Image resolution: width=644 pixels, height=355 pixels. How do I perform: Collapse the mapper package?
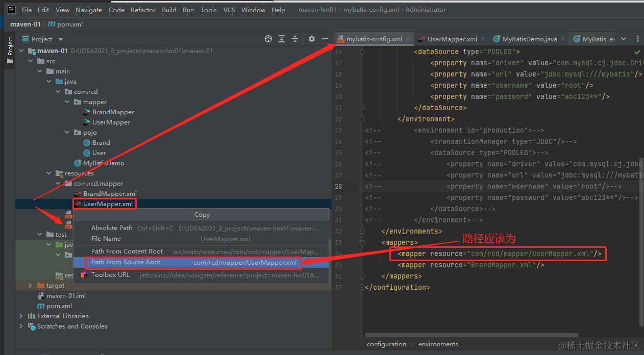(x=67, y=102)
